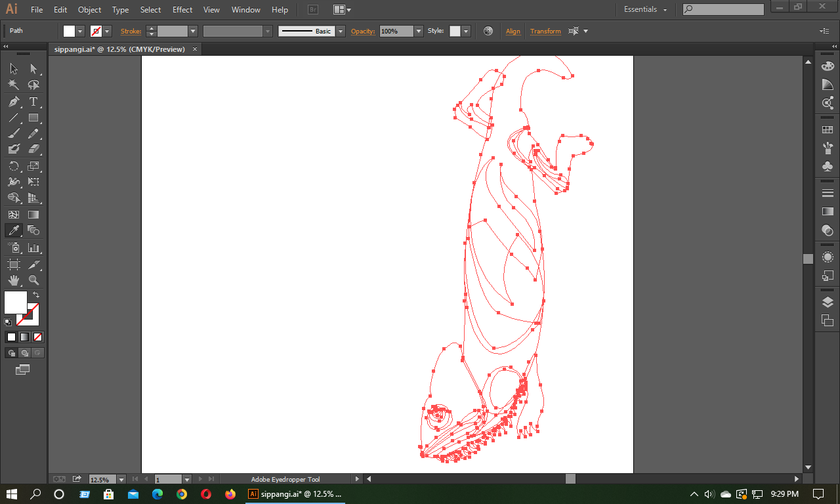The width and height of the screenshot is (840, 504).
Task: Select the Direct Selection tool
Action: pos(33,69)
